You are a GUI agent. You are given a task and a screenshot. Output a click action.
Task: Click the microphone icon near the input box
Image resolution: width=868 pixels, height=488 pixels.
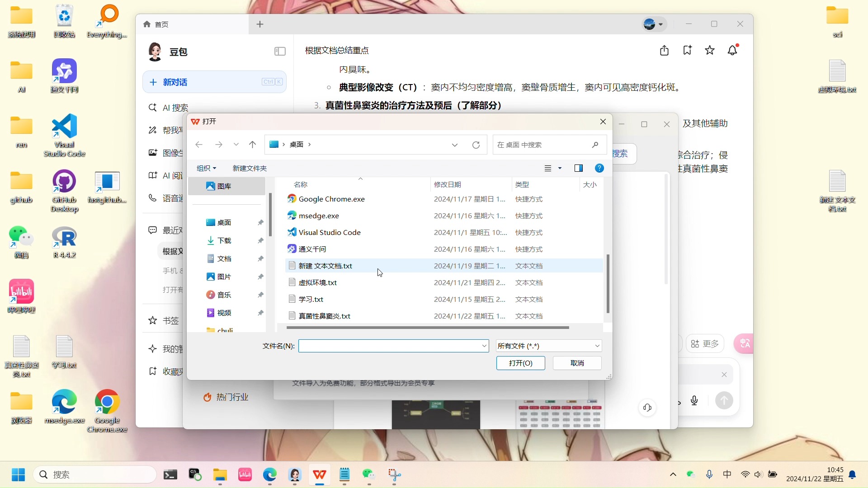pos(694,400)
